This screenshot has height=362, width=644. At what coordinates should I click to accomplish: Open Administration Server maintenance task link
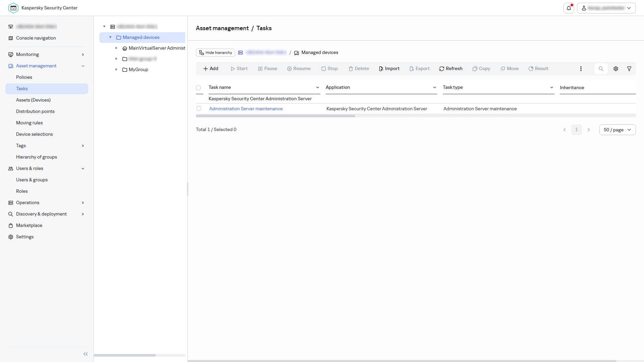pos(246,109)
